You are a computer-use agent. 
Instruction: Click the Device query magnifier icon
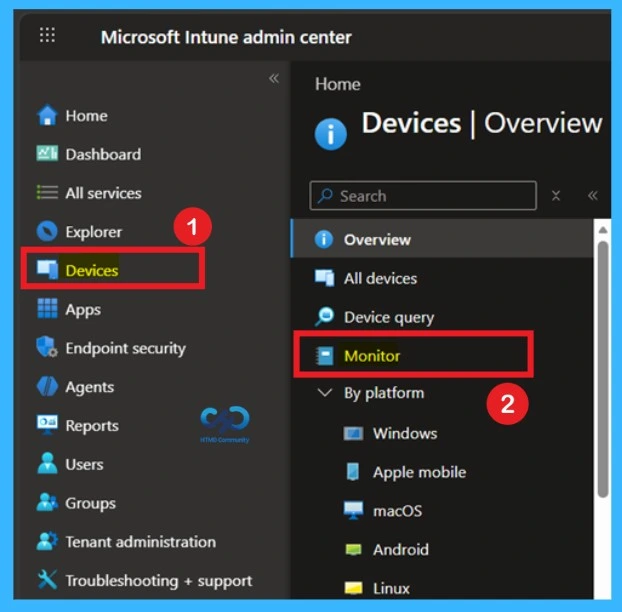(x=324, y=317)
